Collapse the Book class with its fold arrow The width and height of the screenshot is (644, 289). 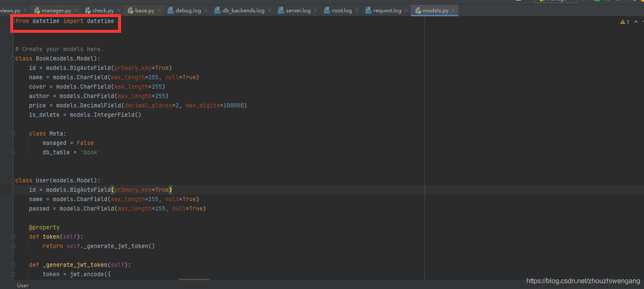[x=13, y=58]
